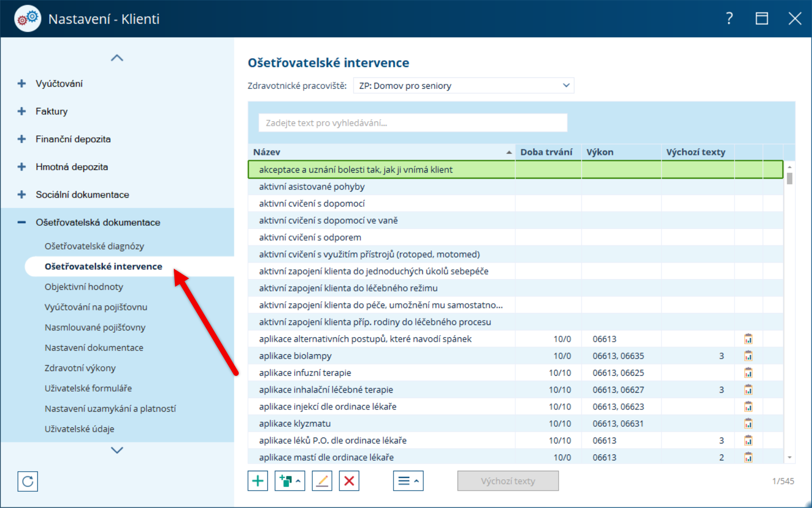Open Uživatelské formuláře menu item
This screenshot has height=508, width=812.
pyautogui.click(x=88, y=388)
